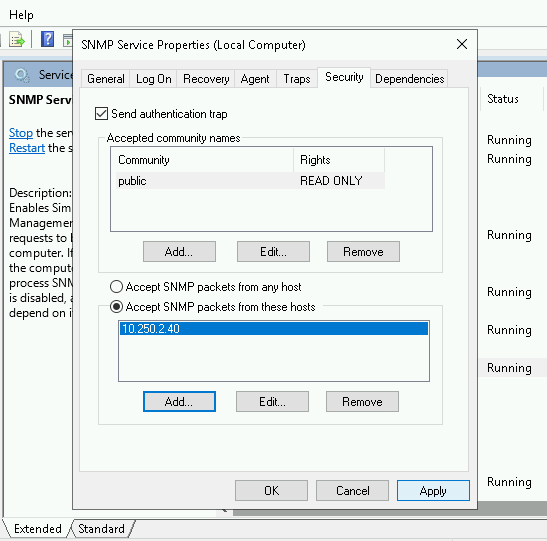Edit the selected host entry
The height and width of the screenshot is (541, 547).
pos(272,401)
